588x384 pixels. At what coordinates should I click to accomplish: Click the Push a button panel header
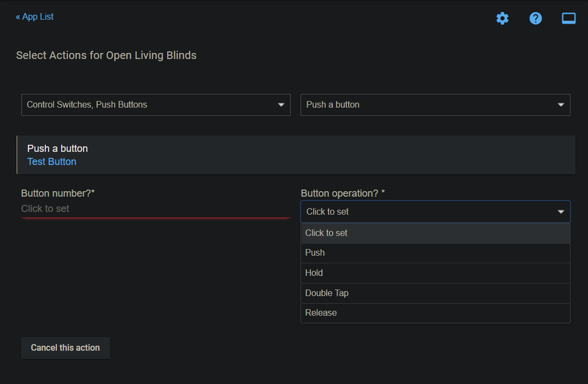click(x=57, y=148)
